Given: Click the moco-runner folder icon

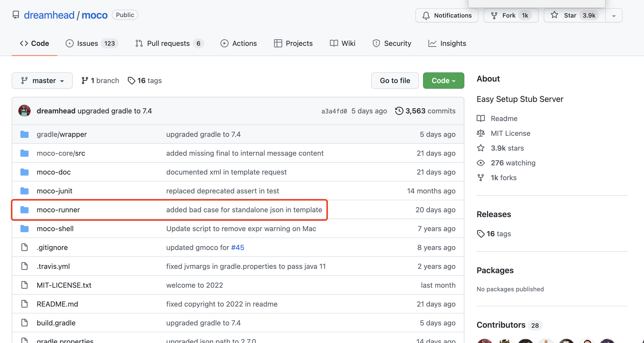Looking at the screenshot, I should (x=24, y=210).
